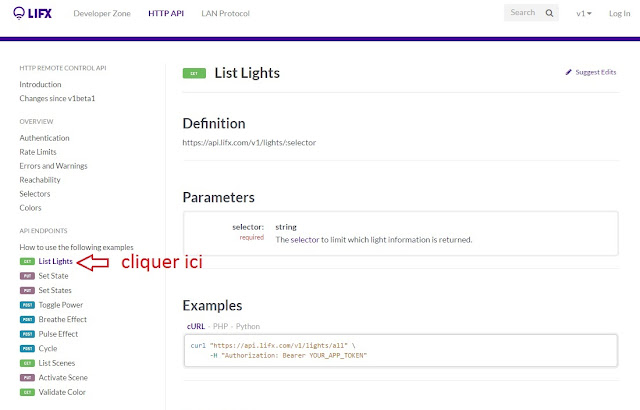This screenshot has height=410, width=640.
Task: Click the Examples heading
Action: click(212, 306)
